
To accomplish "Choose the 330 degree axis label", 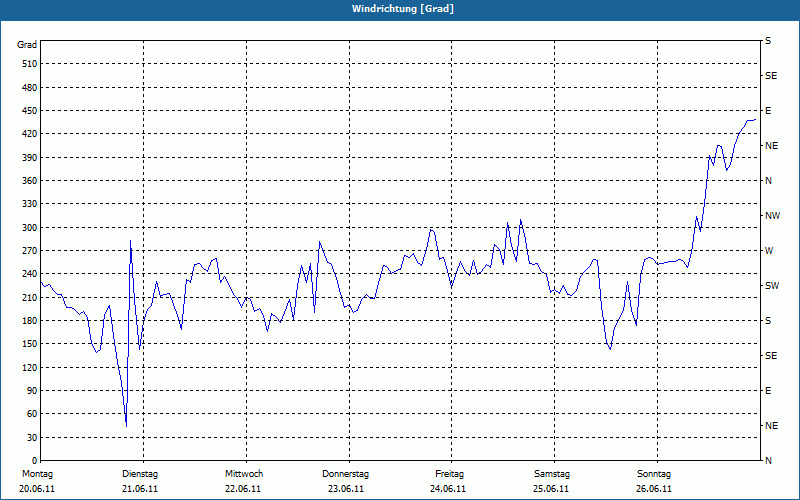I will [x=30, y=204].
